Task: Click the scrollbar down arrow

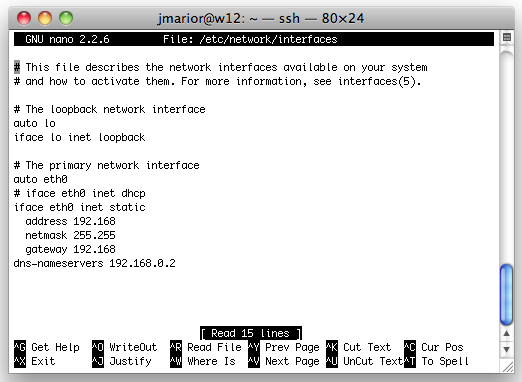Action: point(507,349)
